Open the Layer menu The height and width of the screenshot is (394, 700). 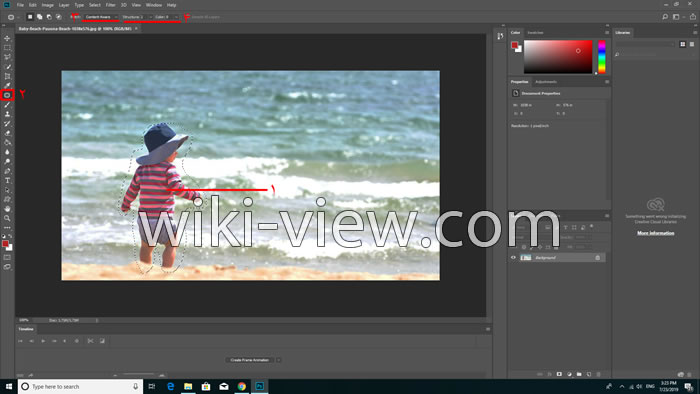64,5
